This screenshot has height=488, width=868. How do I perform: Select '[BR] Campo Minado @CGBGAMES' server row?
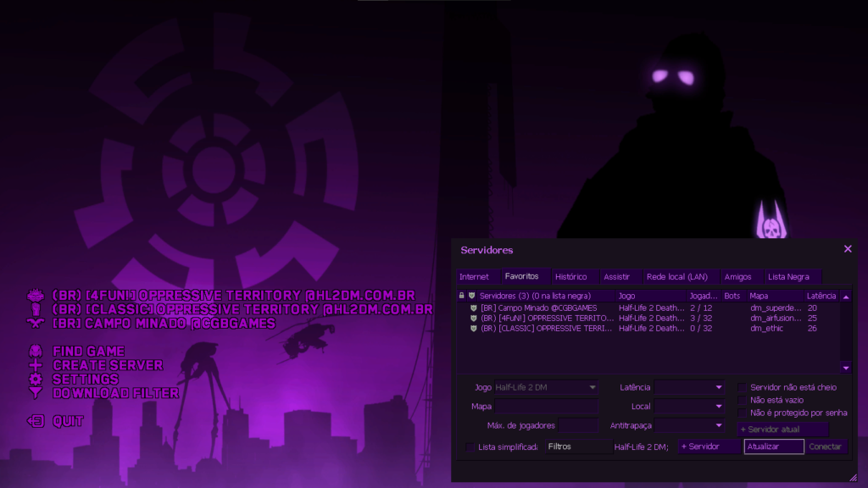pos(648,308)
